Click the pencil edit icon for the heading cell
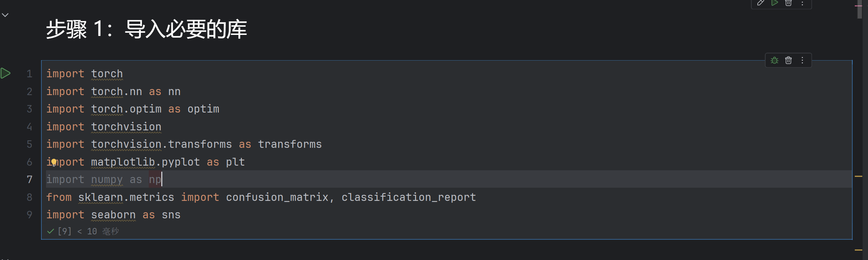Viewport: 868px width, 260px height. (760, 3)
